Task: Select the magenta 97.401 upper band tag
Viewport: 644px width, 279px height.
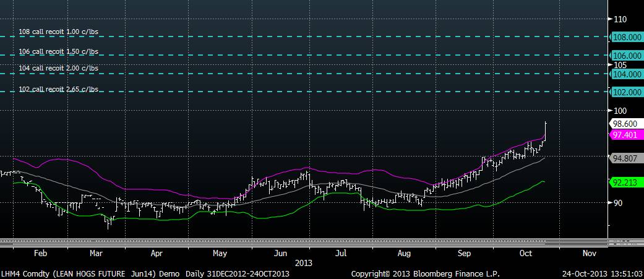Action: pos(624,134)
